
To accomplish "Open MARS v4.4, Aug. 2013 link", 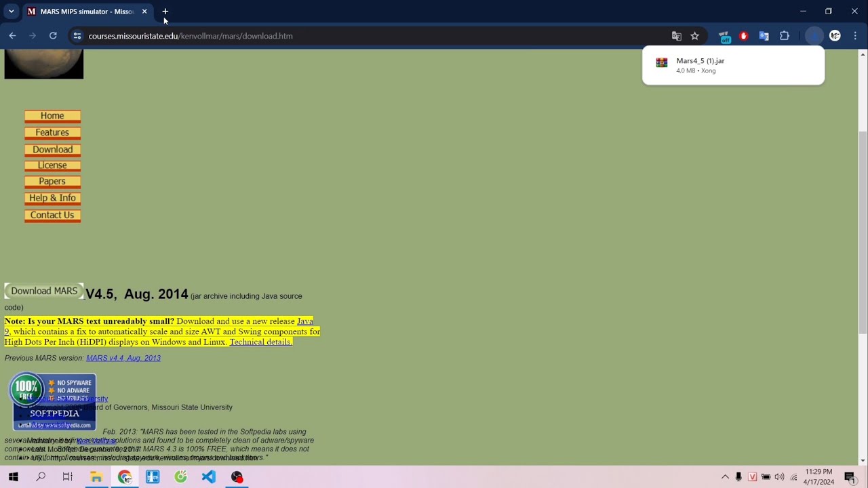I will (x=123, y=358).
